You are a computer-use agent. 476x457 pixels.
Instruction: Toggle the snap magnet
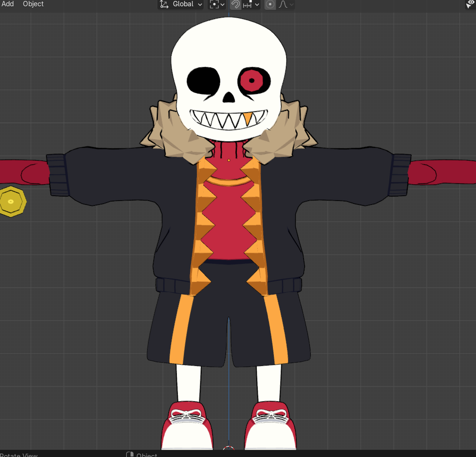click(x=235, y=4)
